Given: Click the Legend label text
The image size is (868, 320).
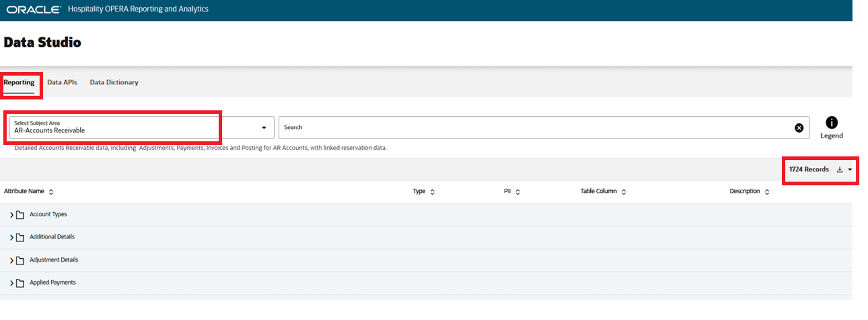Looking at the screenshot, I should coord(831,136).
